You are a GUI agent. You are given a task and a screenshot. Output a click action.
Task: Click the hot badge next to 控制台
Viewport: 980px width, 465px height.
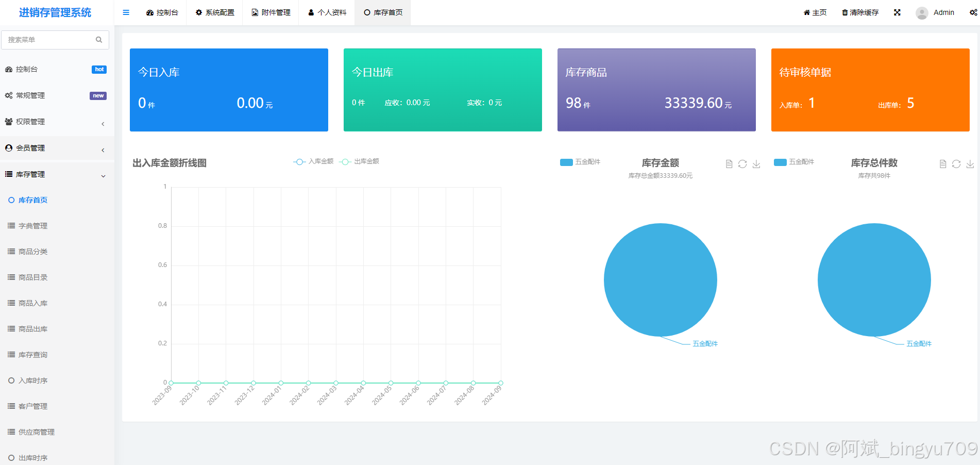[x=99, y=70]
